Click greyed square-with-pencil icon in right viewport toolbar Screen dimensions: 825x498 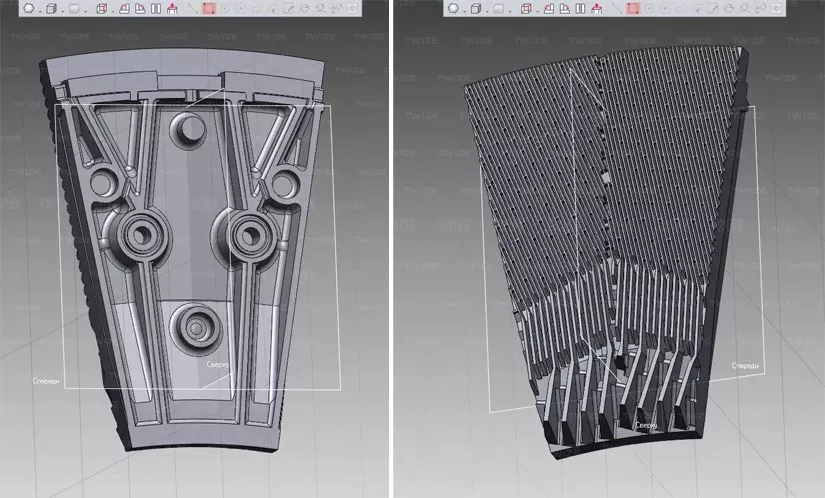(x=712, y=8)
